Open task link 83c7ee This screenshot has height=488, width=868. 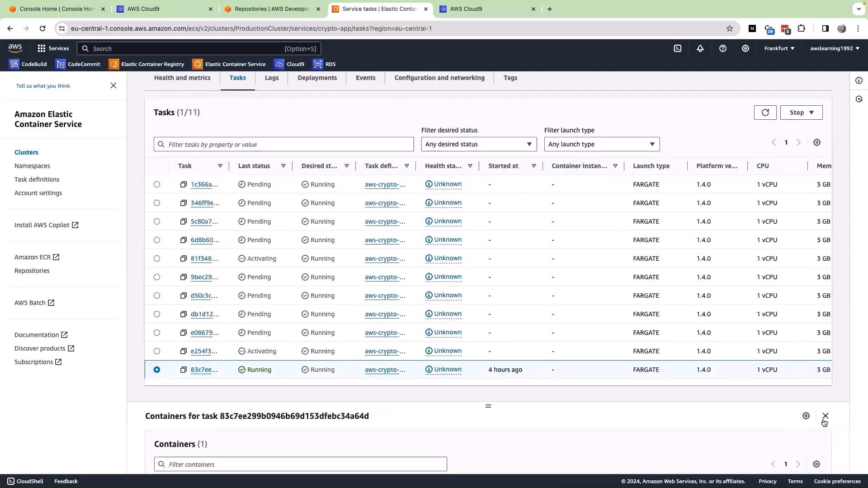coord(204,370)
